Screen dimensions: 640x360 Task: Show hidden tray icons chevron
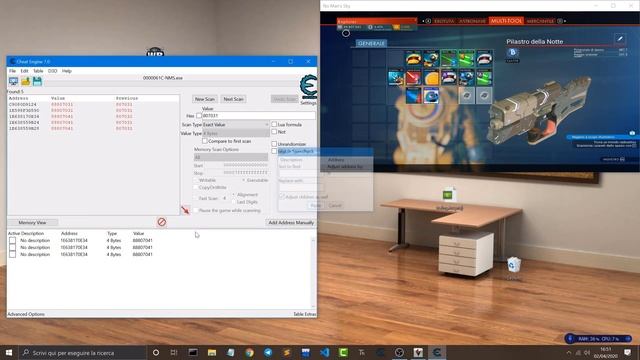point(569,352)
